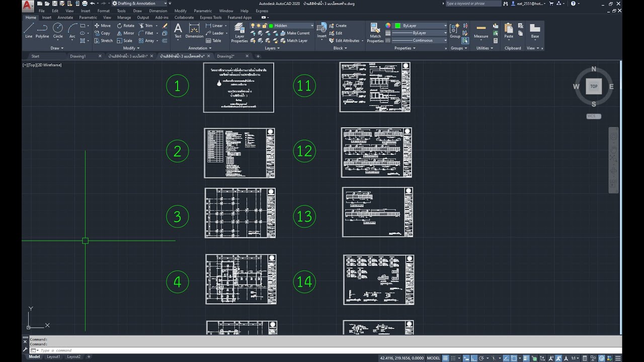644x362 pixels.
Task: Open the Dimension tool
Action: coord(194,30)
